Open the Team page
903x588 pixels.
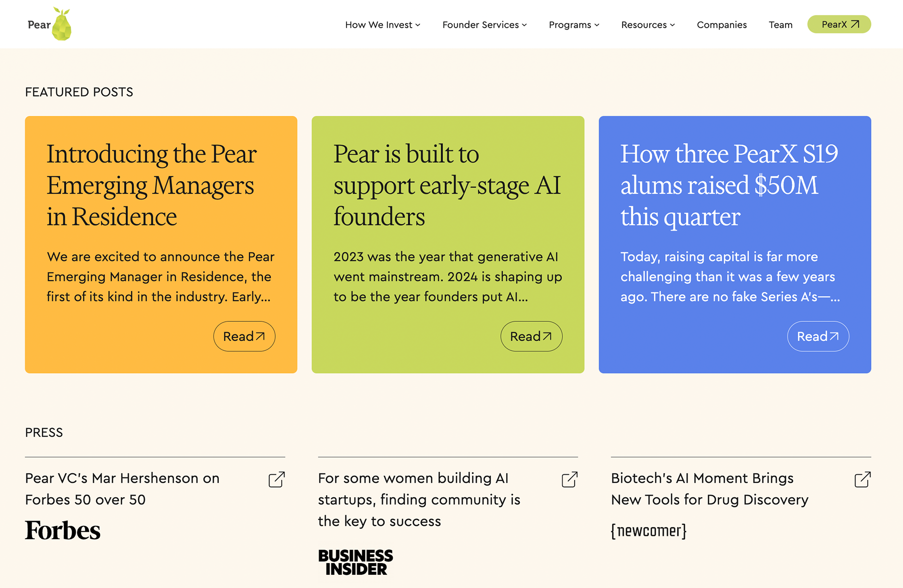(780, 24)
